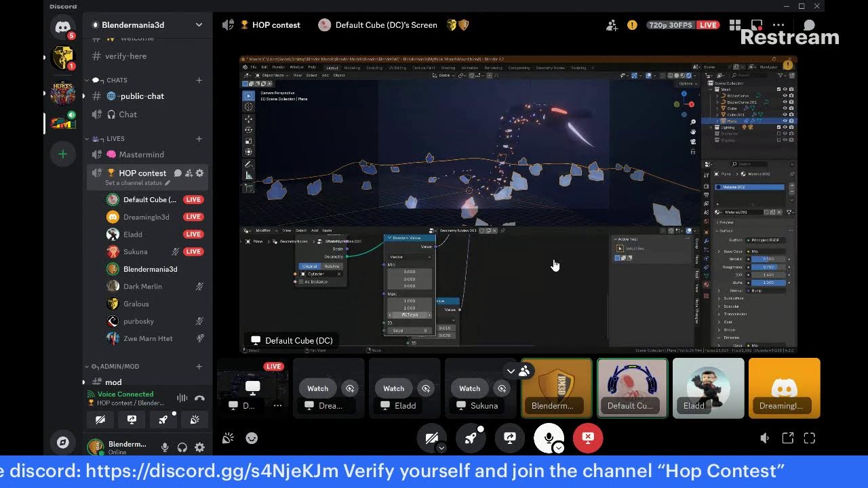This screenshot has width=868, height=488.
Task: Invite friends via add-person icon in header
Action: click(x=612, y=25)
